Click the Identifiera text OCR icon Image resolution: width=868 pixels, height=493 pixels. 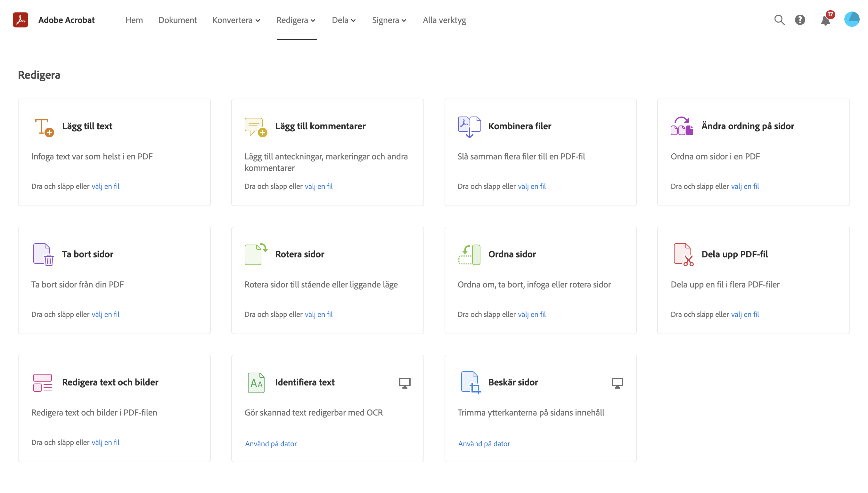(x=256, y=383)
